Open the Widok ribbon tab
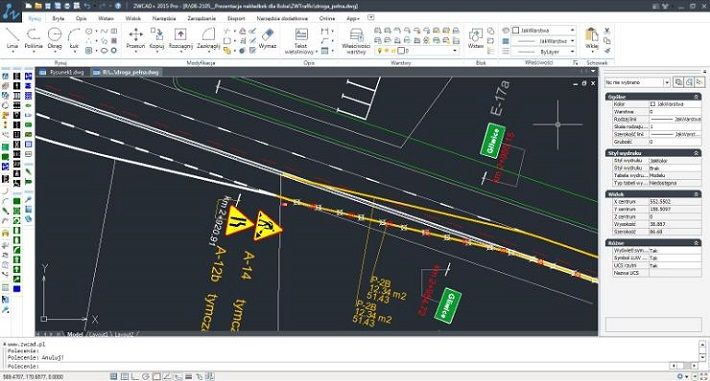The width and height of the screenshot is (710, 381). tap(133, 19)
